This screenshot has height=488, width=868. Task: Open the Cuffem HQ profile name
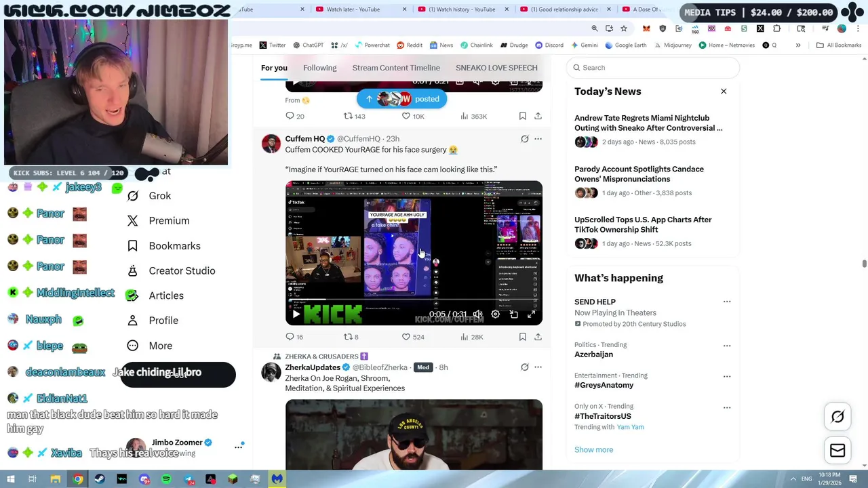coord(304,139)
